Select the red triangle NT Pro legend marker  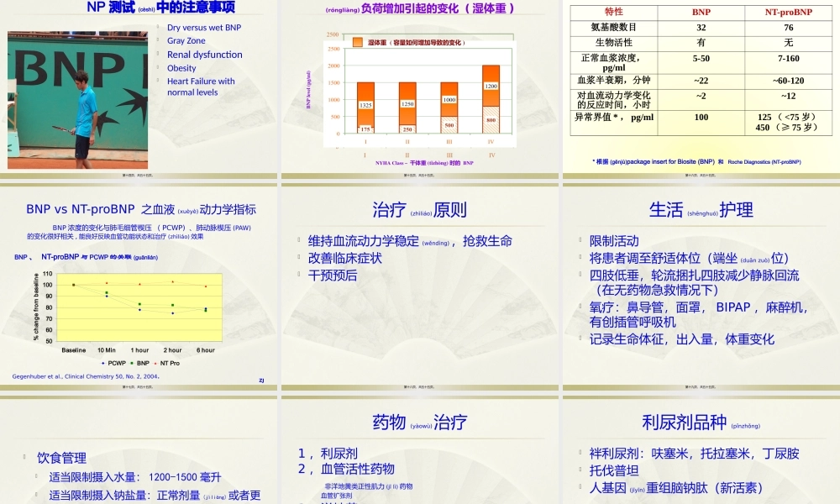click(x=155, y=363)
